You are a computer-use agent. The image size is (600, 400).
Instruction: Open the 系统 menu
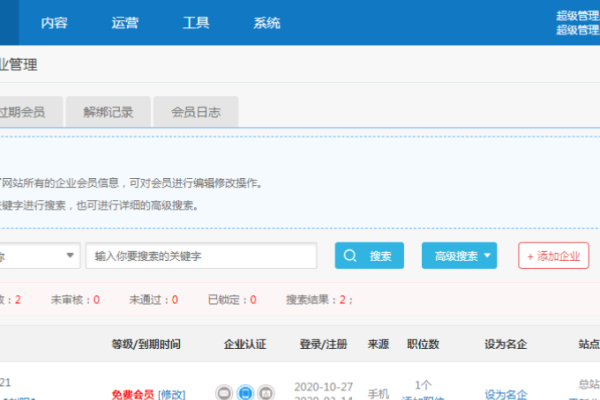click(267, 23)
